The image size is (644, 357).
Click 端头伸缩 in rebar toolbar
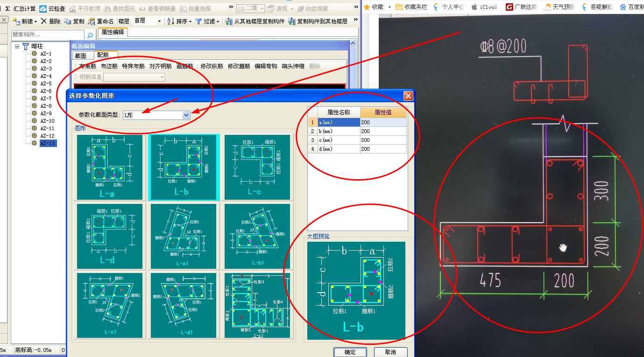point(293,66)
